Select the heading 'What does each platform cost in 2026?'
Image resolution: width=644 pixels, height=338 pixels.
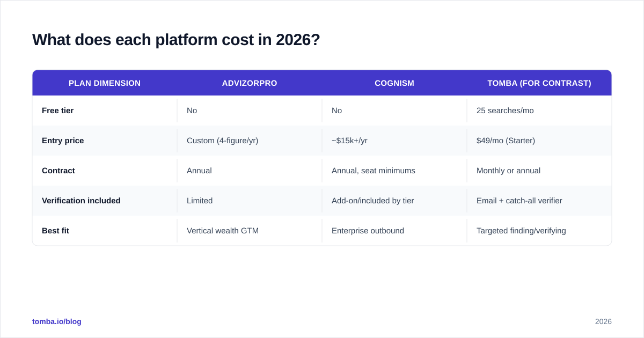click(176, 40)
